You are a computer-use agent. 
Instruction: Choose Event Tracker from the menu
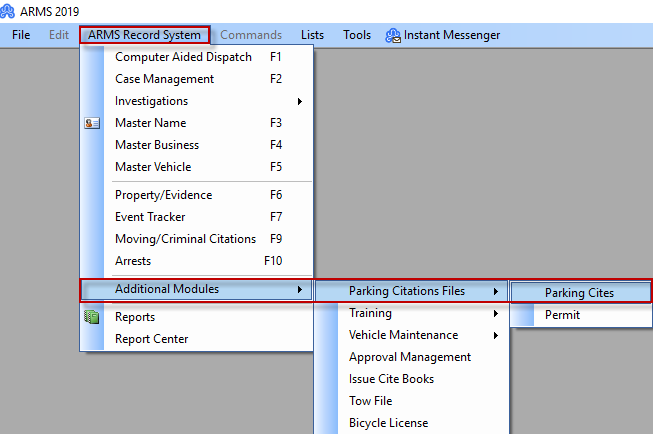197,217
